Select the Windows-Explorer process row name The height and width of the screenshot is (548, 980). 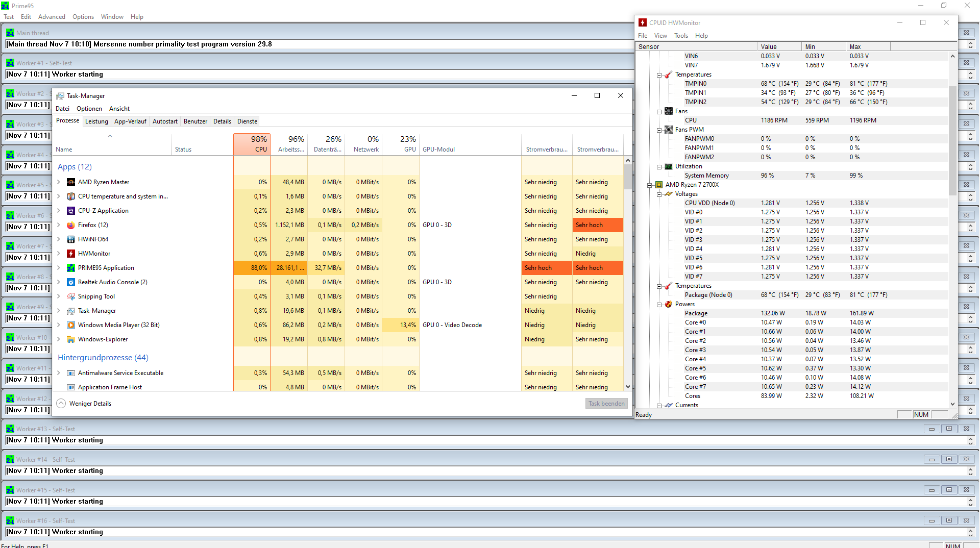click(x=103, y=339)
